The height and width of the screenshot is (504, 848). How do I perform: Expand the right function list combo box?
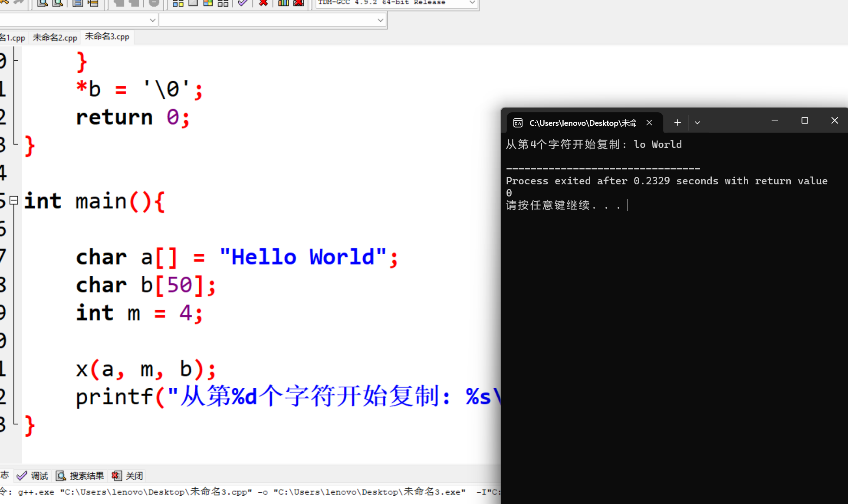click(380, 20)
